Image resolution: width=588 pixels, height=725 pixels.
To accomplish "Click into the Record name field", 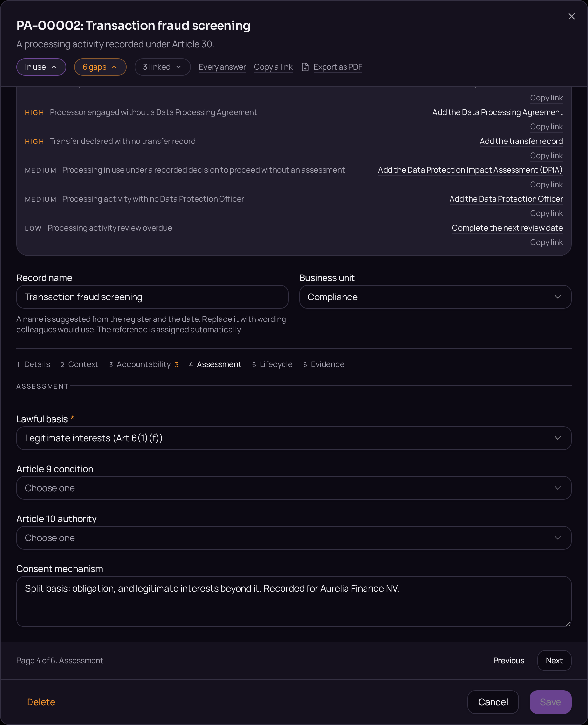I will coord(153,297).
